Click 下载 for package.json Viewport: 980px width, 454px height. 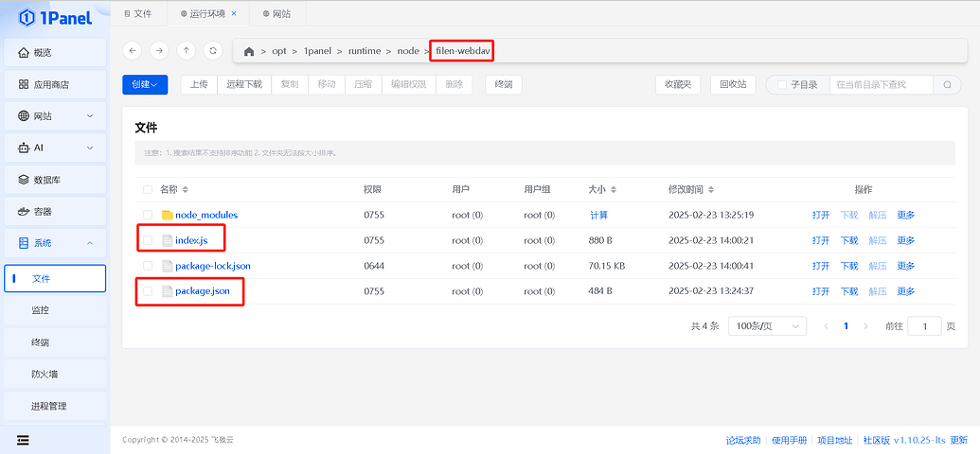click(x=849, y=291)
